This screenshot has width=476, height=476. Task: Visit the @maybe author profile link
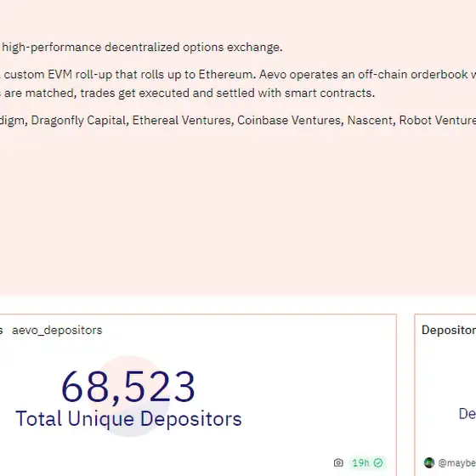(457, 463)
